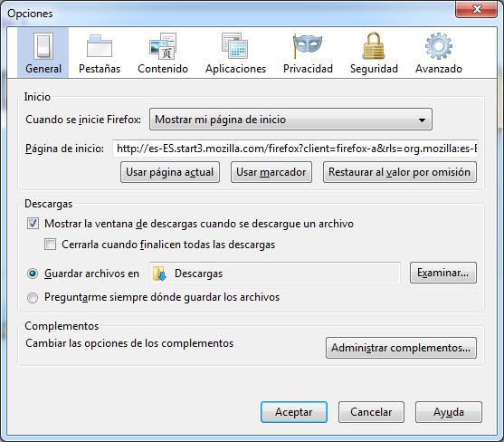
Task: Click the Descargas folder icon
Action: pyautogui.click(x=159, y=274)
